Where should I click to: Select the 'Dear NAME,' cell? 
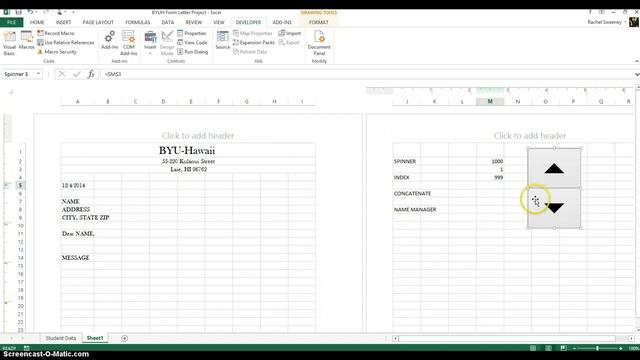tap(78, 233)
